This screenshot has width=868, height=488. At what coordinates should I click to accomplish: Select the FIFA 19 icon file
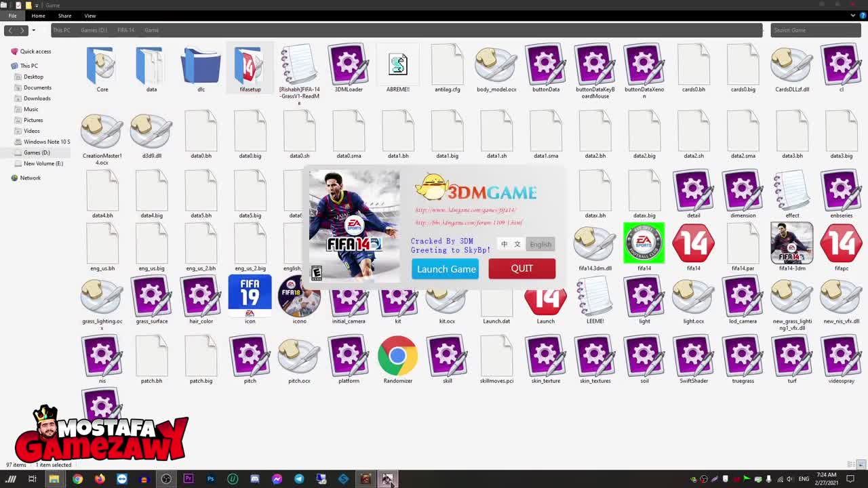[x=250, y=300]
